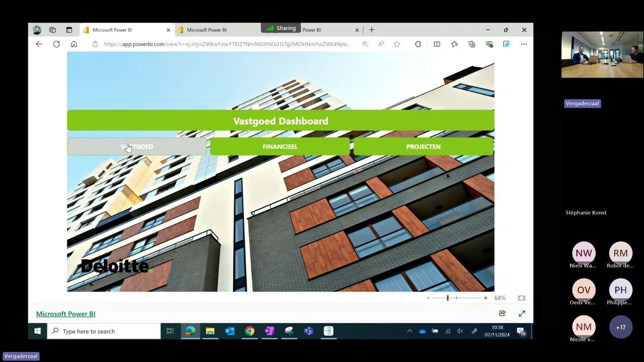Select participant avatar OV Oeds
Image resolution: width=644 pixels, height=362 pixels.
pos(584,290)
